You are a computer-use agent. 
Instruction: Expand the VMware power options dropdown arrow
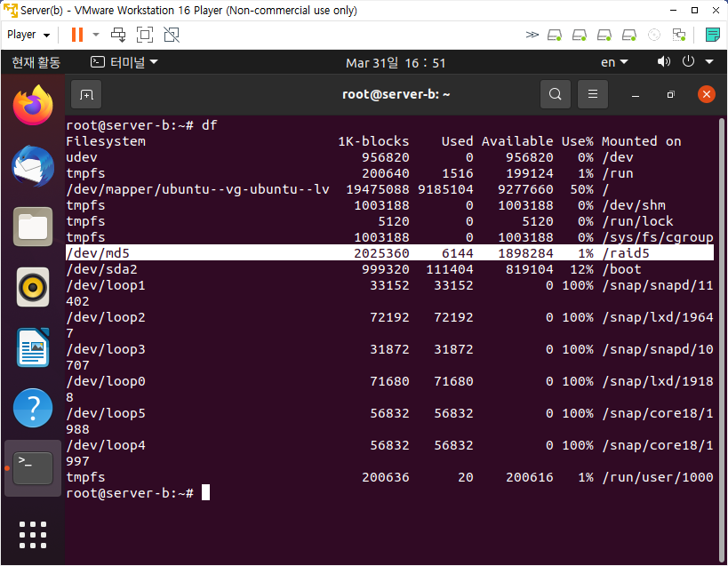click(x=96, y=35)
